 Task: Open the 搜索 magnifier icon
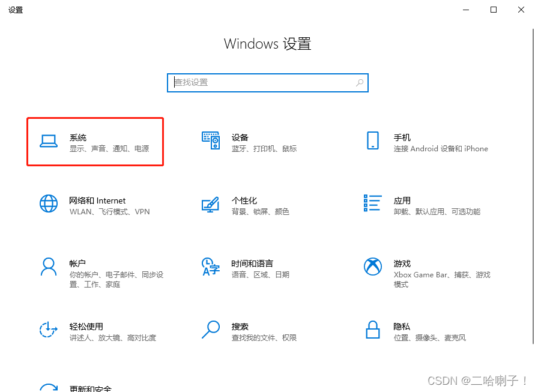tap(211, 330)
